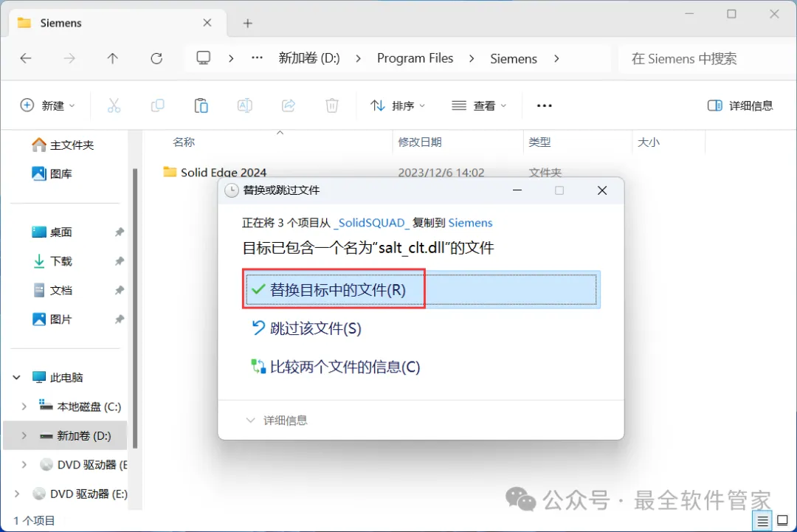Image resolution: width=797 pixels, height=532 pixels.
Task: Switch to large thumbnails view icon in status bar
Action: click(783, 521)
